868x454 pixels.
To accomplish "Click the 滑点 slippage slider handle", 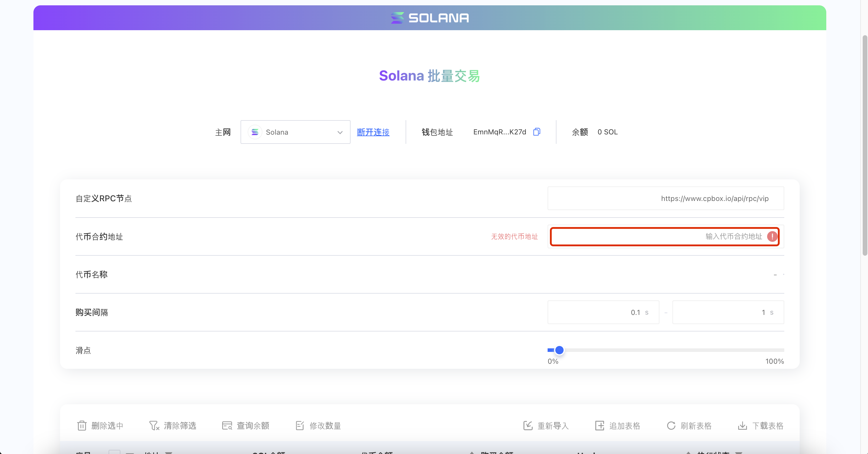I will coord(559,350).
